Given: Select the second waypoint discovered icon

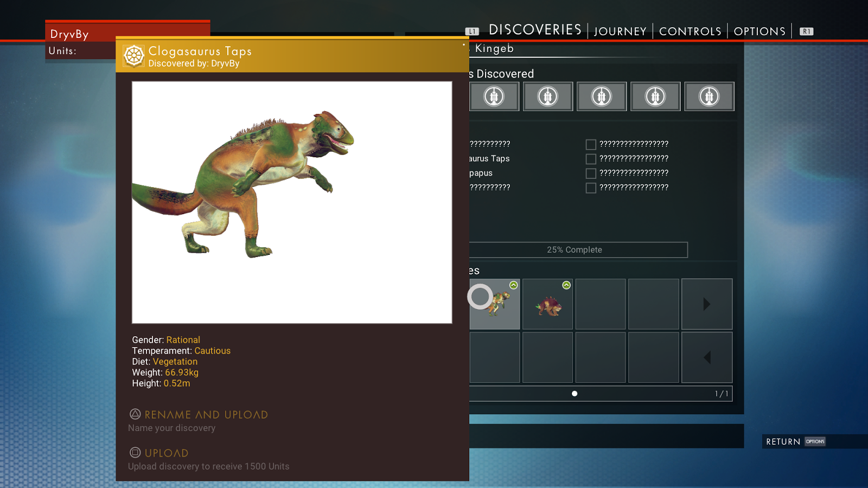Looking at the screenshot, I should (548, 97).
